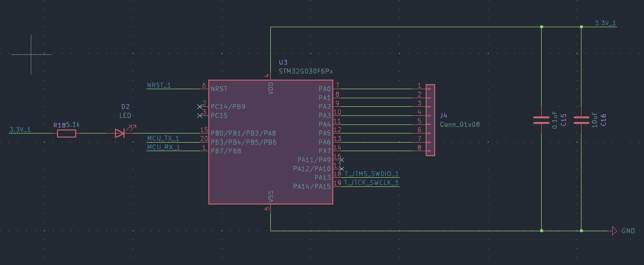Click the crosshair cursor origin marker
Viewport: 644px width, 265px height.
point(31,53)
